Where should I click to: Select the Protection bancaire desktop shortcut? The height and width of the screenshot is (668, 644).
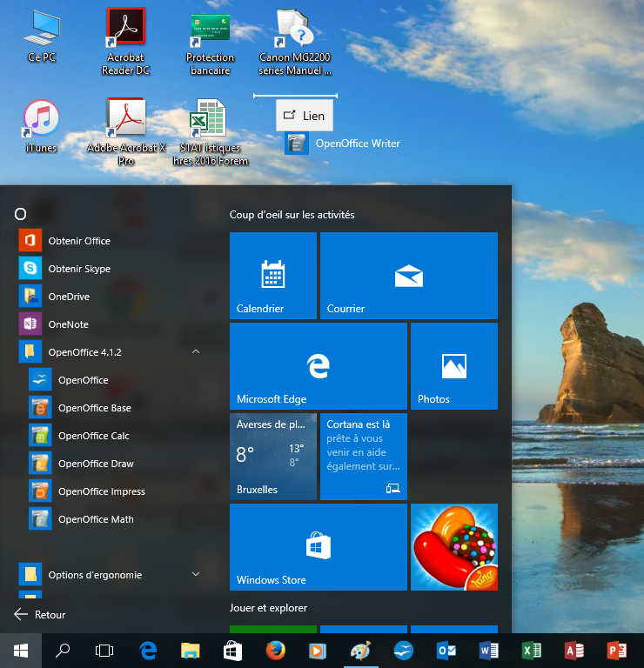click(x=210, y=43)
